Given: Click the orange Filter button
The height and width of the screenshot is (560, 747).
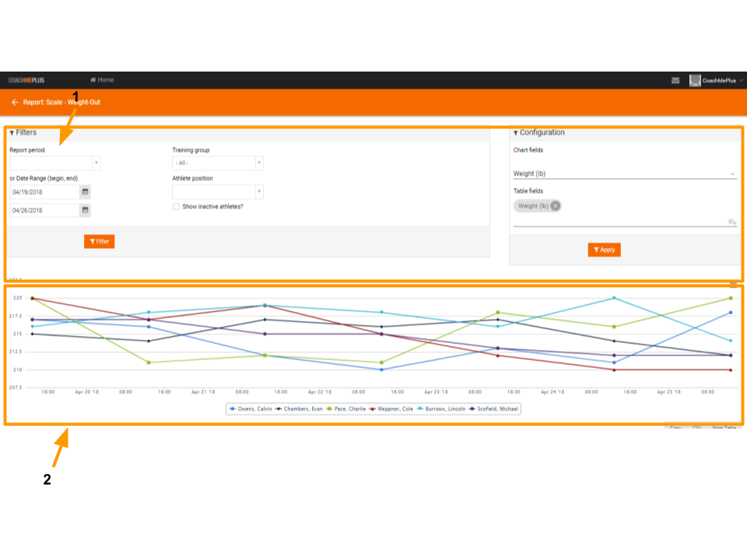Looking at the screenshot, I should (x=99, y=241).
